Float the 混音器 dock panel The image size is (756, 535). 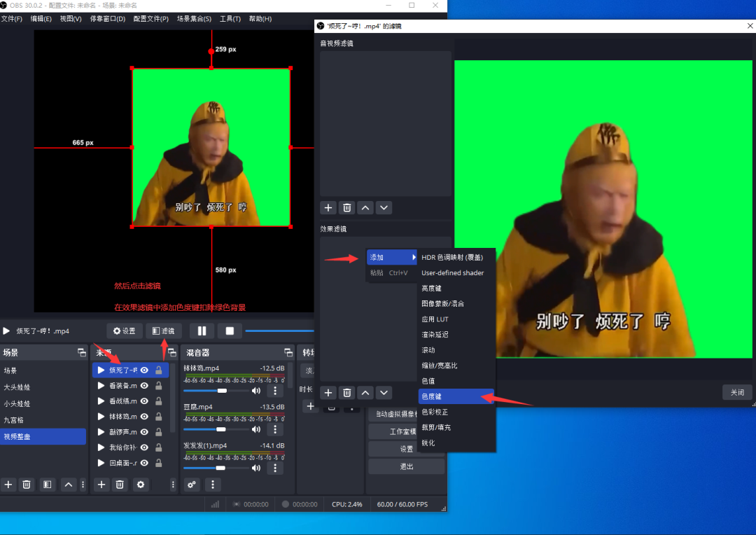(288, 353)
